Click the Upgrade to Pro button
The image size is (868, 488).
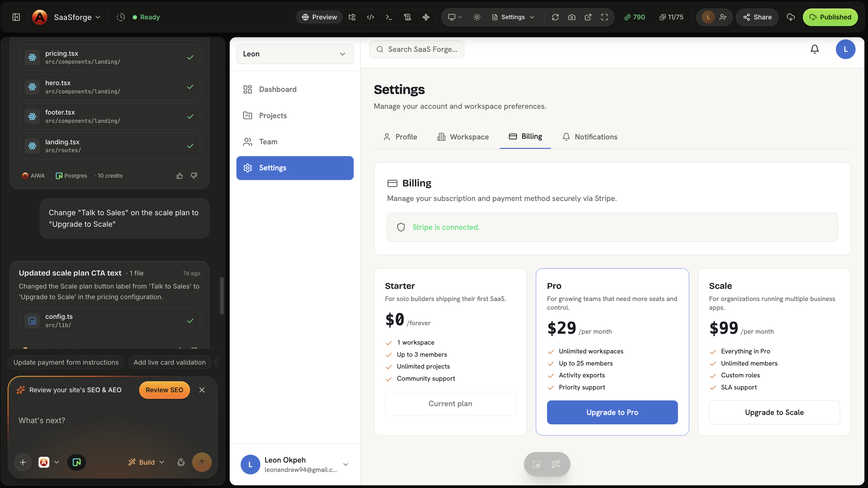pos(612,412)
